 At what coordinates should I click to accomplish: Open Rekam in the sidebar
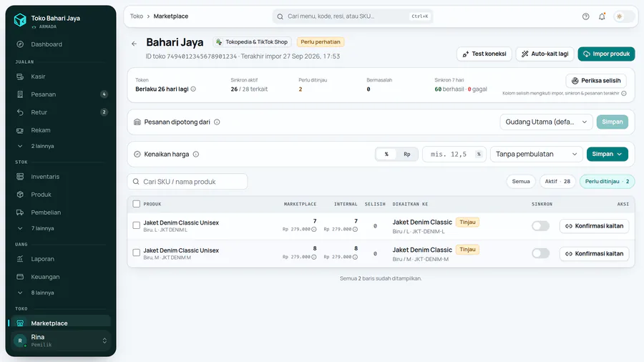point(61,130)
